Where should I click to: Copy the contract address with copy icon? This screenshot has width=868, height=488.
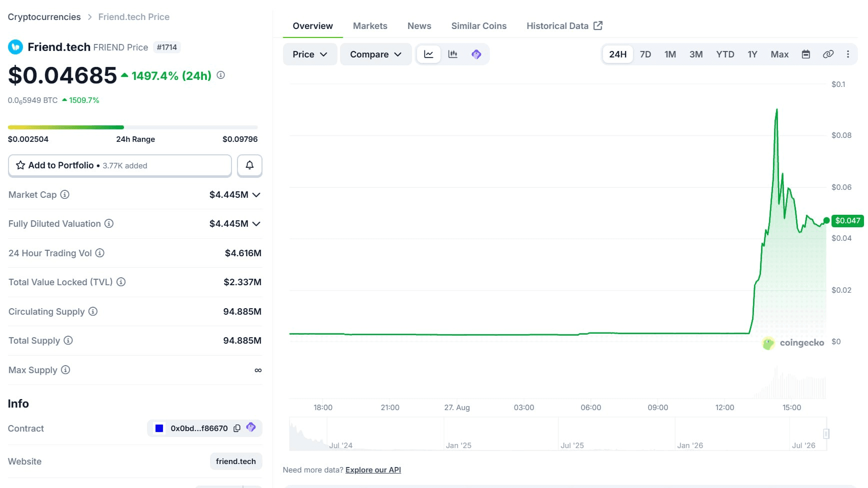(237, 428)
